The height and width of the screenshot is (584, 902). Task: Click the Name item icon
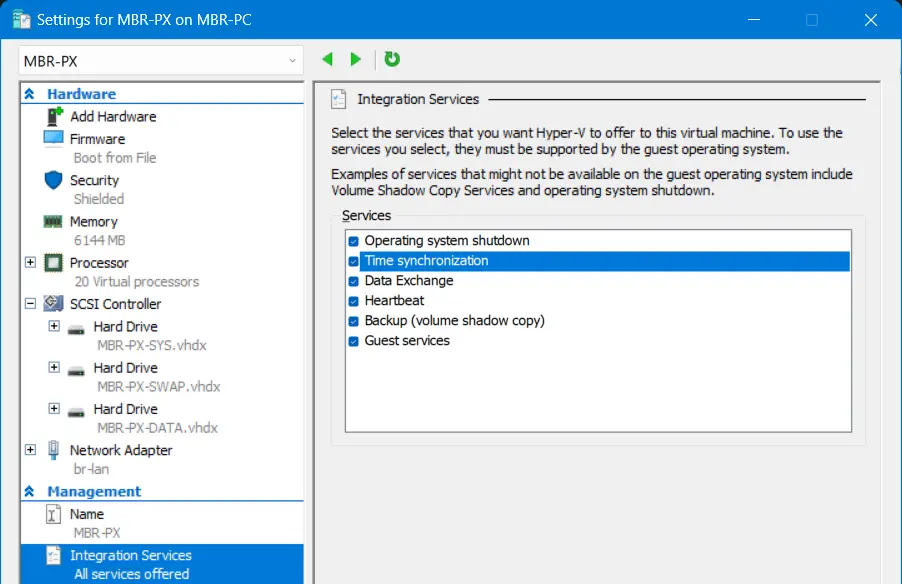(53, 514)
